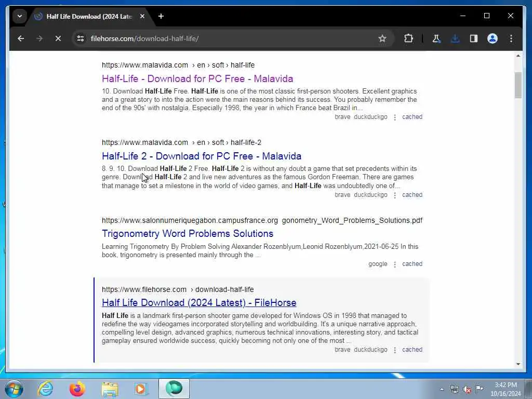The image size is (532, 399).
Task: Open Chrome Labs flask icon
Action: (x=436, y=38)
